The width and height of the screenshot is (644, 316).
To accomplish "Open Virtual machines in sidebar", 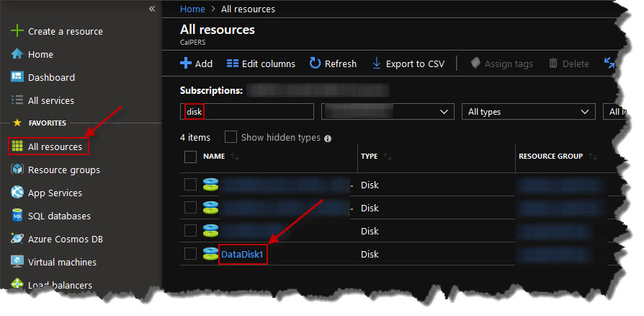I will tap(62, 262).
